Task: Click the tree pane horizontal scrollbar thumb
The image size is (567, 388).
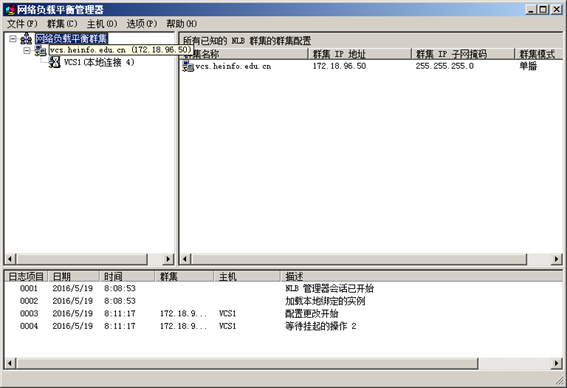Action: [81, 259]
